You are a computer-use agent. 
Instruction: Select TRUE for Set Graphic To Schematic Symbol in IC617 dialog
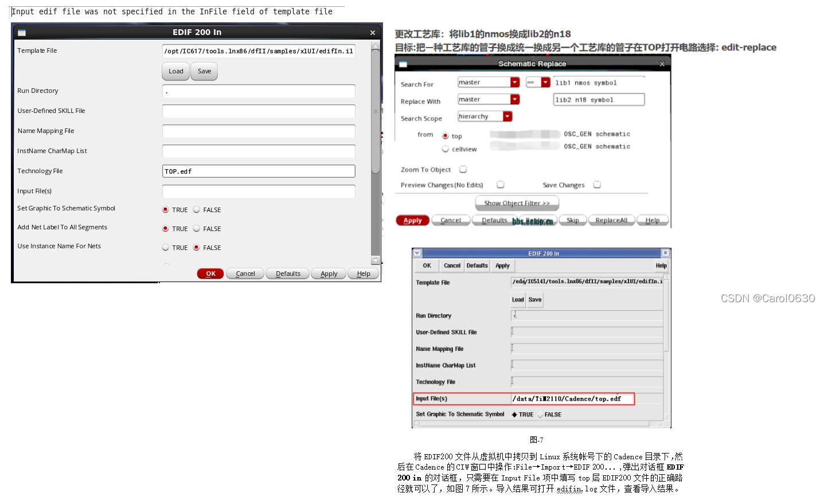[x=166, y=210]
